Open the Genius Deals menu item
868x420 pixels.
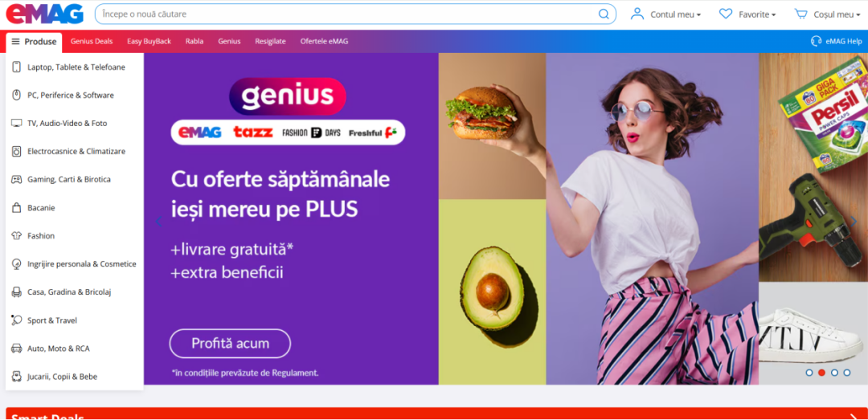92,42
